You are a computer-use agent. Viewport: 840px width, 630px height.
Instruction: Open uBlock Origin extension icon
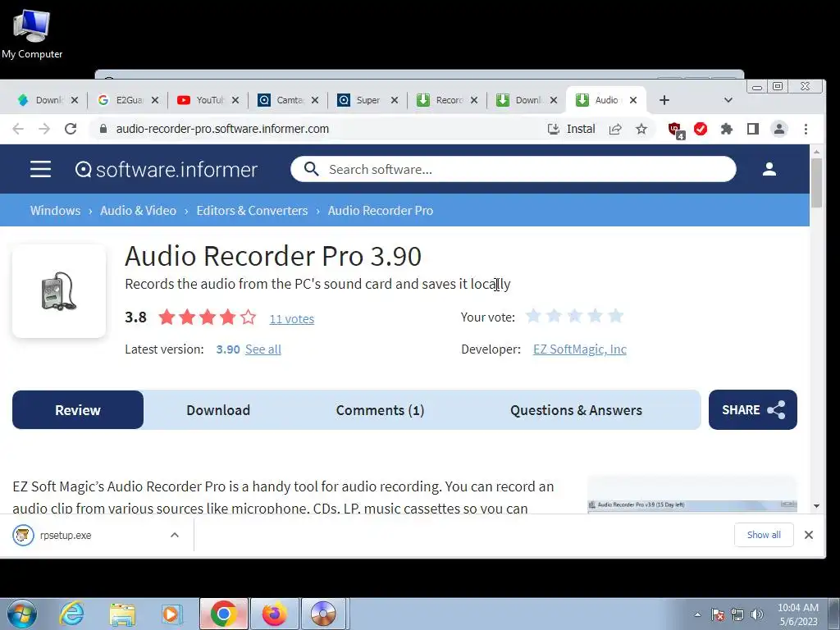(x=676, y=130)
